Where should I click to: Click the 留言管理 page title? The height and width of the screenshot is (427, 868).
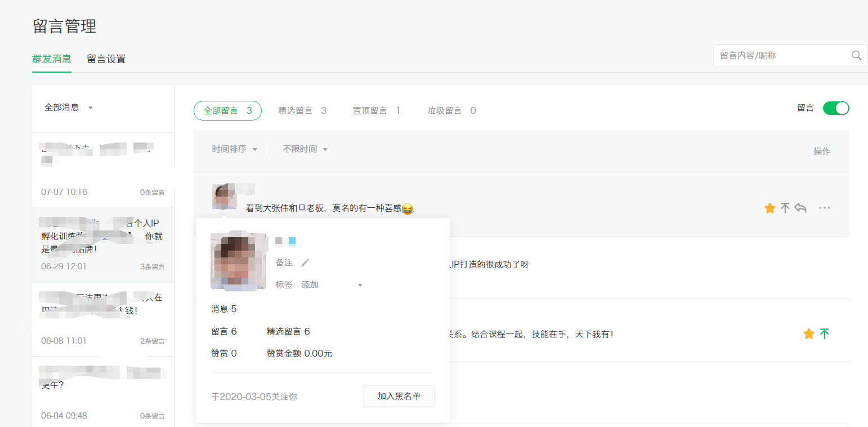point(65,26)
